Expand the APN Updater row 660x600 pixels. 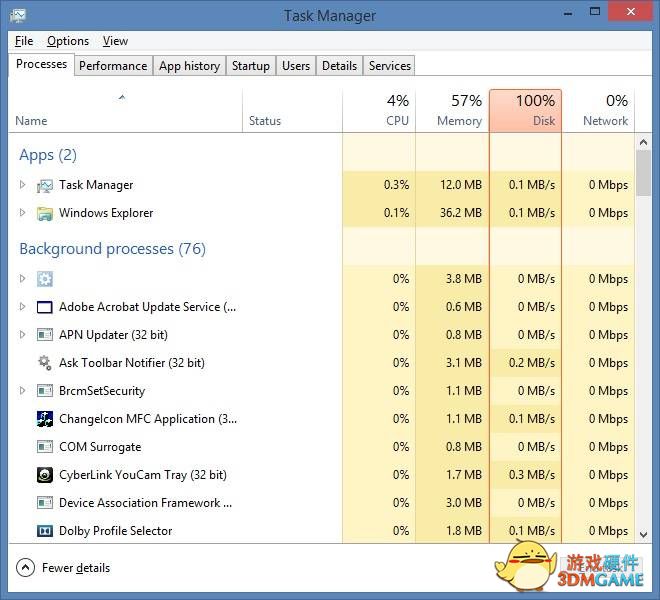pyautogui.click(x=22, y=334)
